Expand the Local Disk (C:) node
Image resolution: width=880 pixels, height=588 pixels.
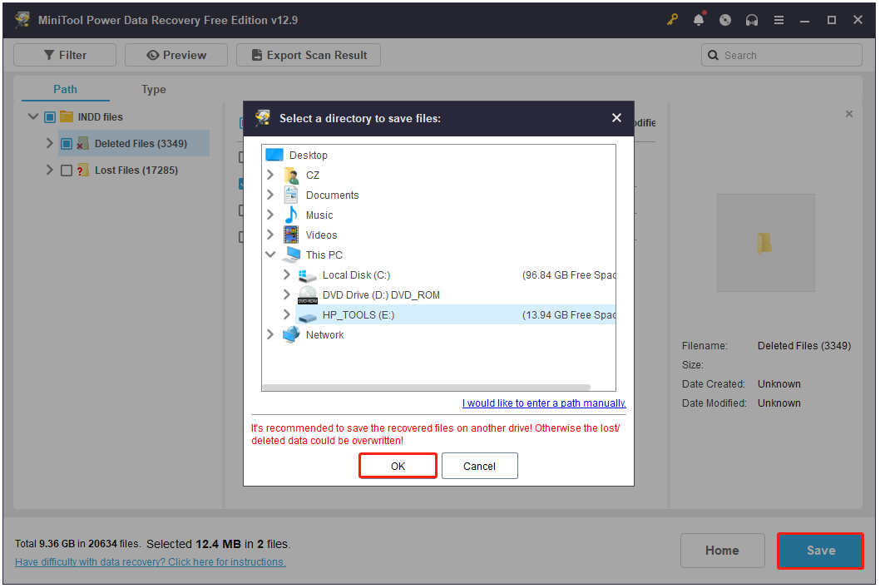coord(287,274)
